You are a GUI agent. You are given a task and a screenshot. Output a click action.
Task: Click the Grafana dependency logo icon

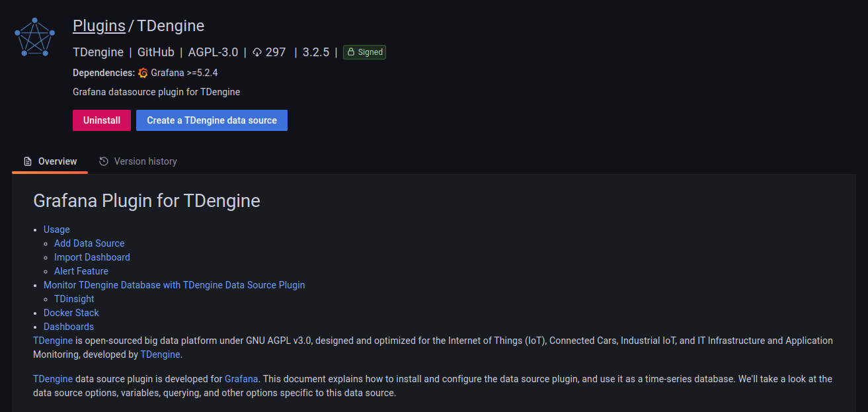coord(143,73)
